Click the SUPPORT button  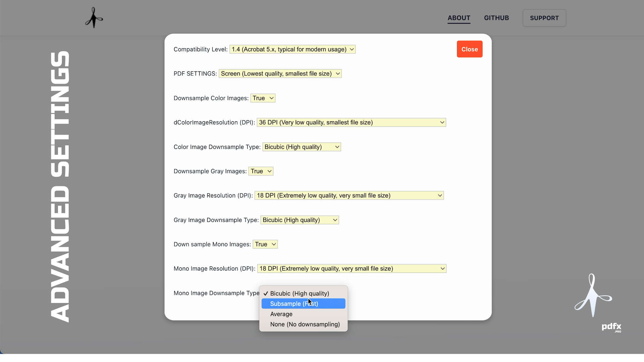(x=544, y=18)
